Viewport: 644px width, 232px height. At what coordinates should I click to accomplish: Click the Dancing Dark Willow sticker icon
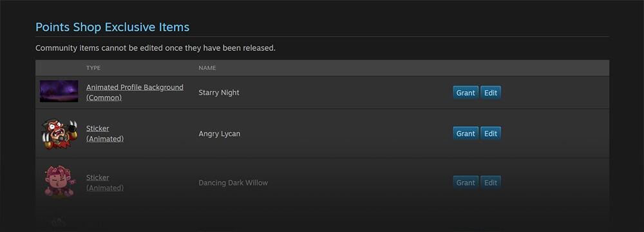59,181
